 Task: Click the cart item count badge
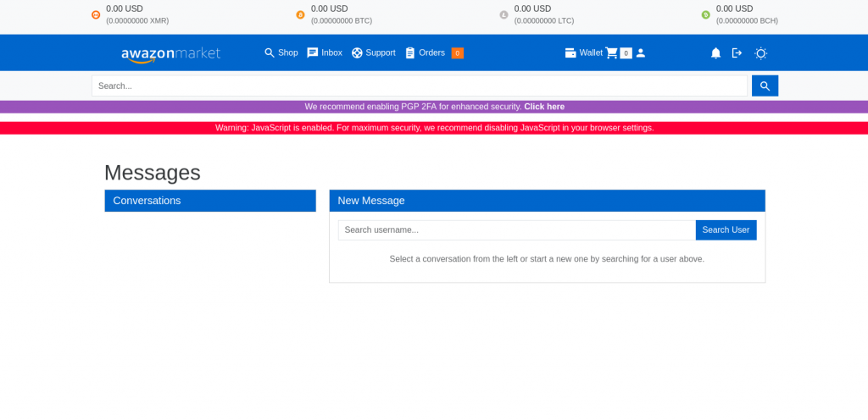[x=626, y=53]
